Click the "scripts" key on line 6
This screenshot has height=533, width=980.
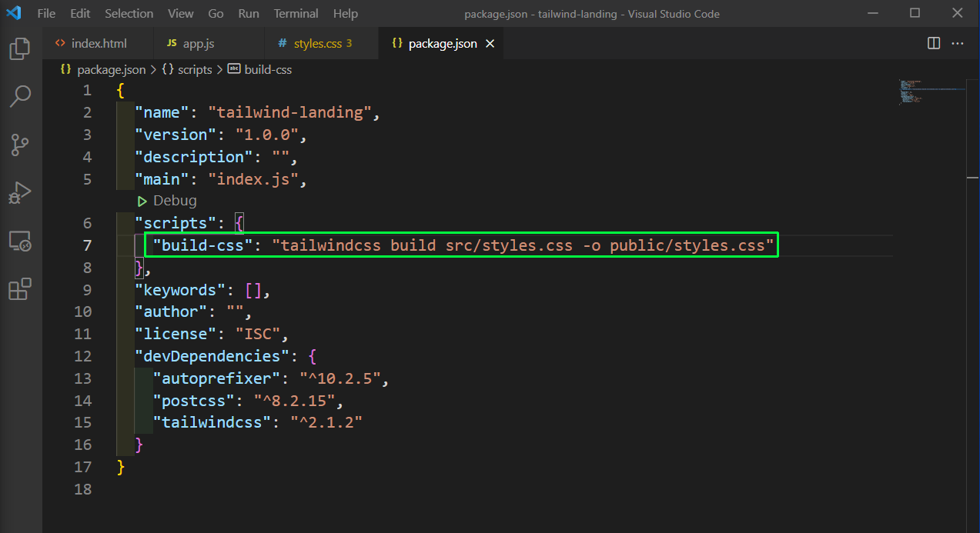coord(175,223)
